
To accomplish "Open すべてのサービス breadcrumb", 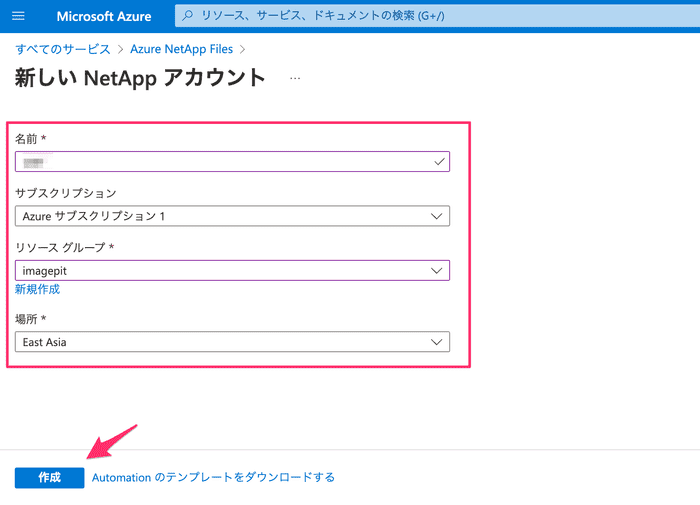I will click(63, 49).
